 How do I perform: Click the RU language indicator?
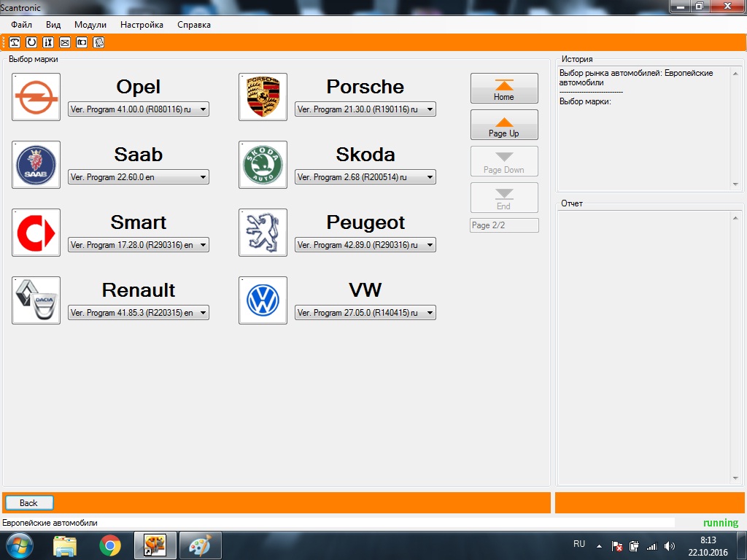tap(579, 544)
